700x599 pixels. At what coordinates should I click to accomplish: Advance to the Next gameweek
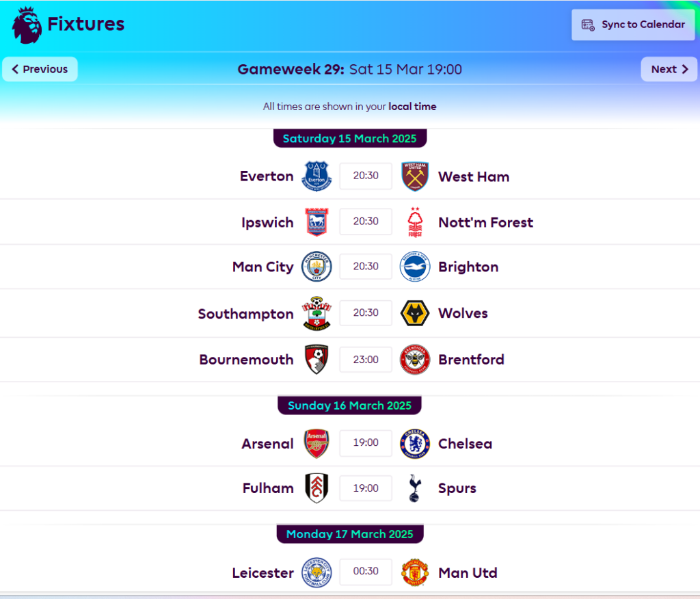point(668,69)
